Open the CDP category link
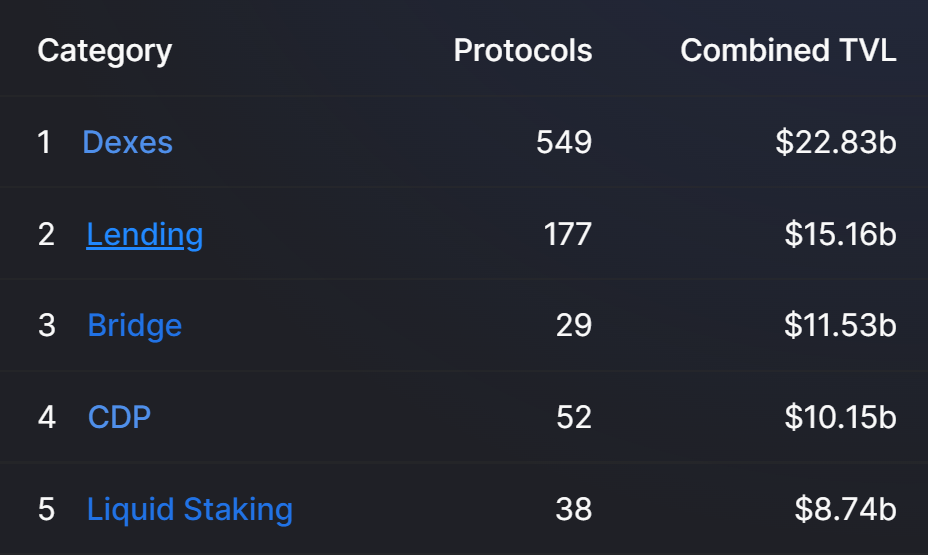The height and width of the screenshot is (555, 928). (x=119, y=417)
